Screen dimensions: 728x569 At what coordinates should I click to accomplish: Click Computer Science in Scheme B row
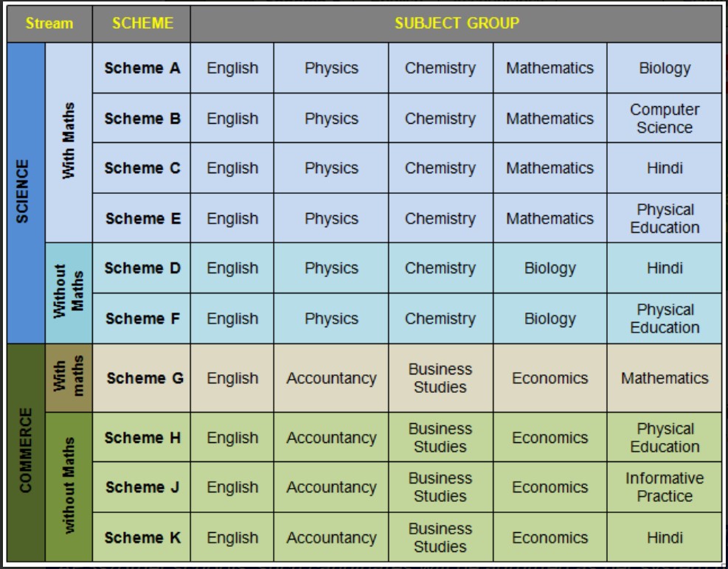pos(664,118)
